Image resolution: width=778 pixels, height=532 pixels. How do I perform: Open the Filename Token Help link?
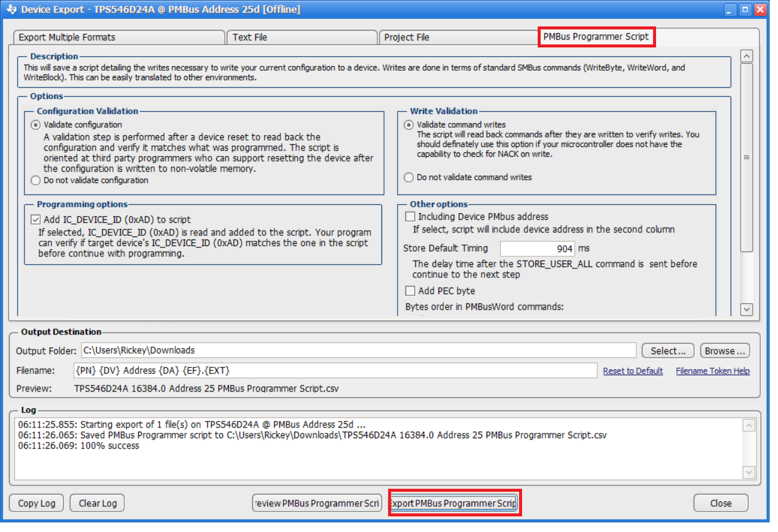click(713, 371)
